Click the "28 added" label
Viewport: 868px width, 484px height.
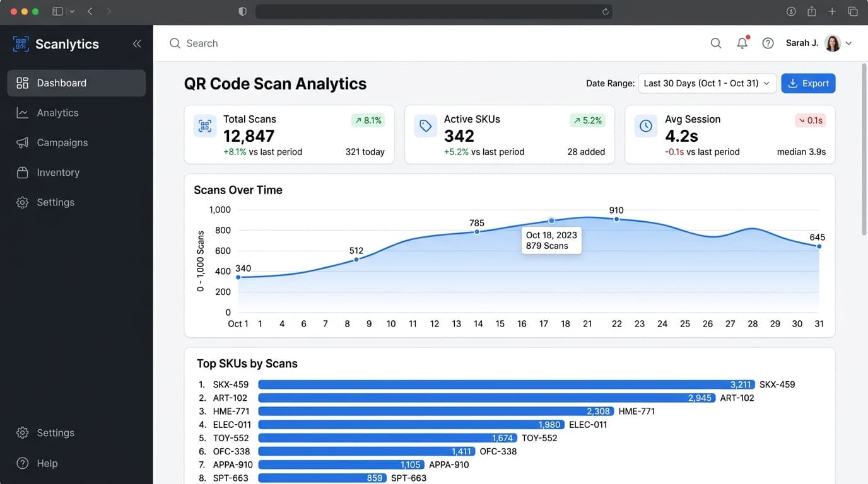click(586, 152)
